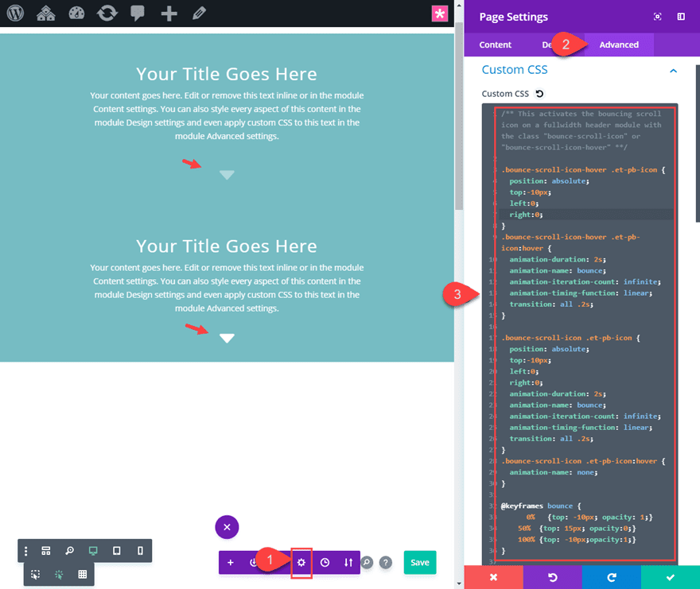Click the WordPress logo in admin bar
Screen dimensions: 700x589
14,12
